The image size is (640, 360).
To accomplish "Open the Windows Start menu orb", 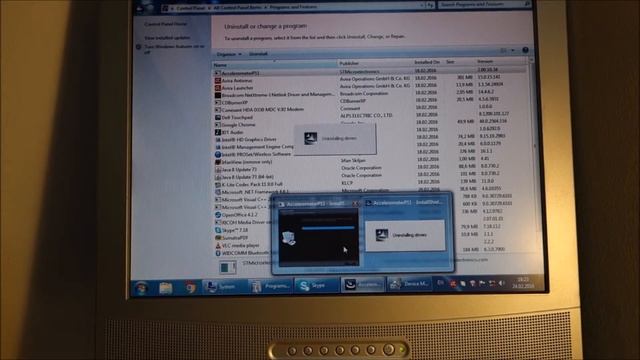I will pos(141,288).
